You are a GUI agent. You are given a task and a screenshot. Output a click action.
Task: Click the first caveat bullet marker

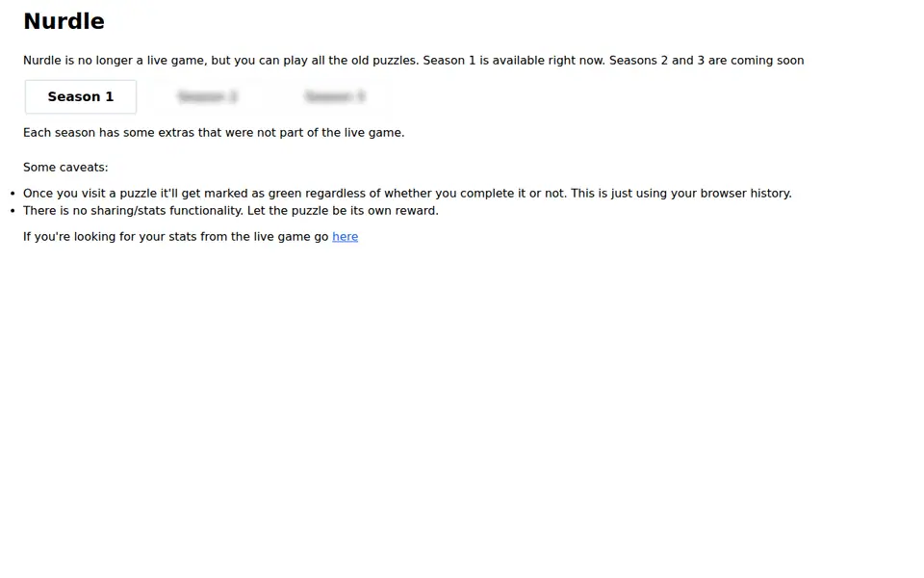(13, 194)
